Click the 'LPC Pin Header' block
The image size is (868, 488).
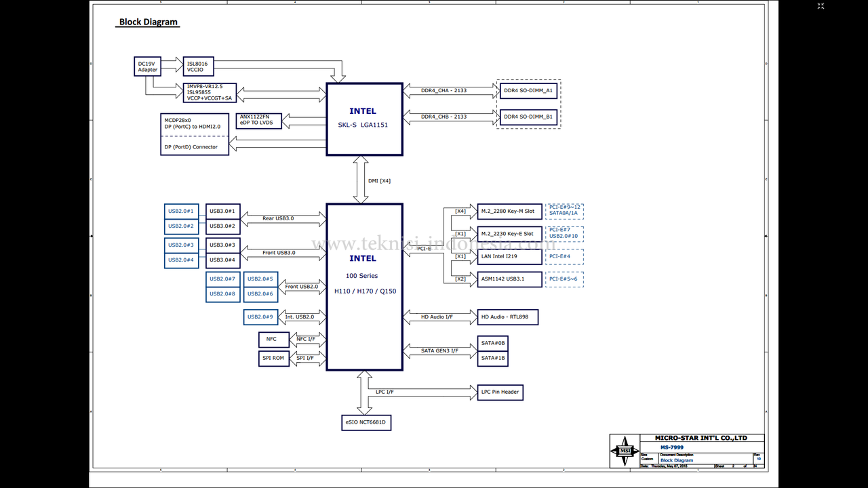pyautogui.click(x=500, y=392)
